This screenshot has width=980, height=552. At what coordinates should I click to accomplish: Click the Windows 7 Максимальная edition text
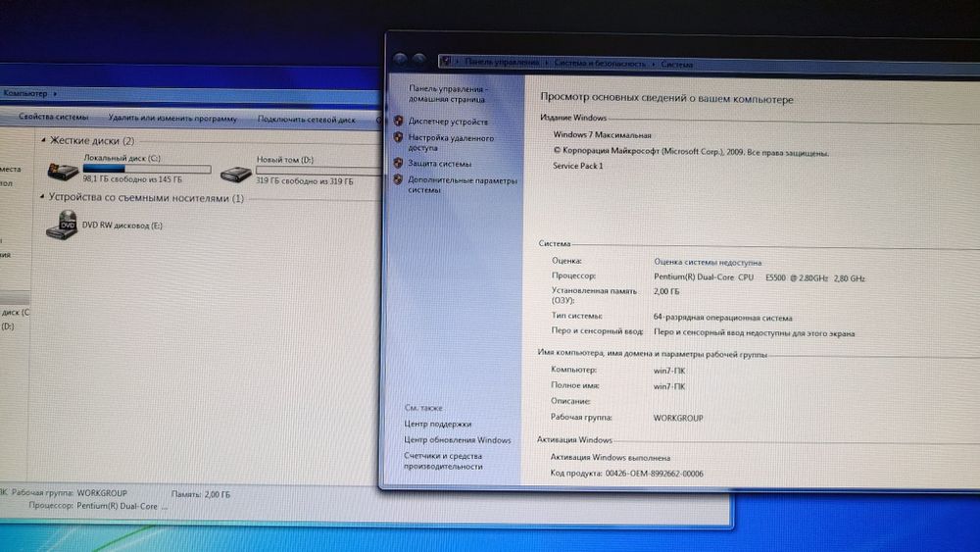(602, 134)
